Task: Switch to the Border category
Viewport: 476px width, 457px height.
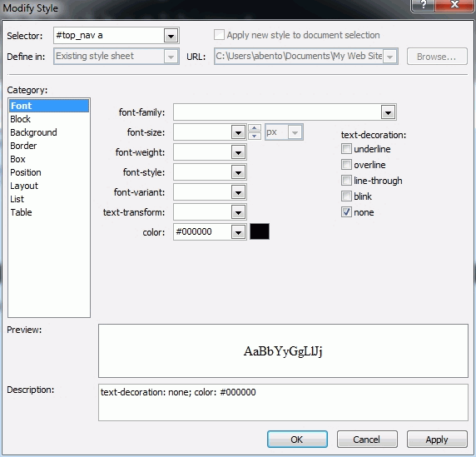Action: [23, 146]
